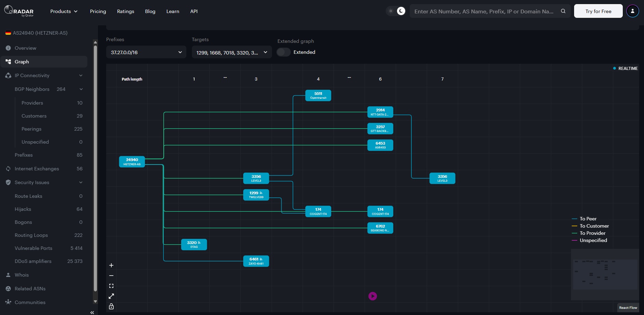This screenshot has width=644, height=315.
Task: Open the Ratings page
Action: [x=126, y=11]
